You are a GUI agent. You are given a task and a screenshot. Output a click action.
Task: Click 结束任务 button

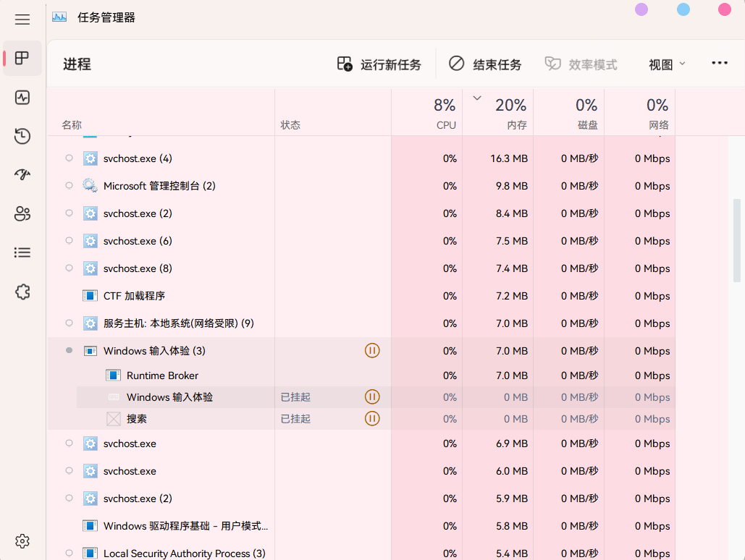coord(485,64)
